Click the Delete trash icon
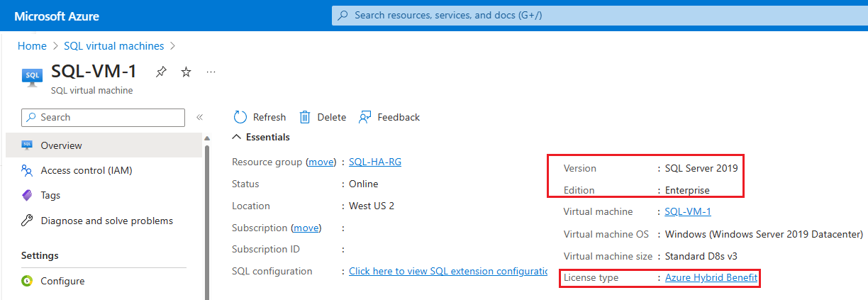This screenshot has height=300, width=868. [305, 117]
